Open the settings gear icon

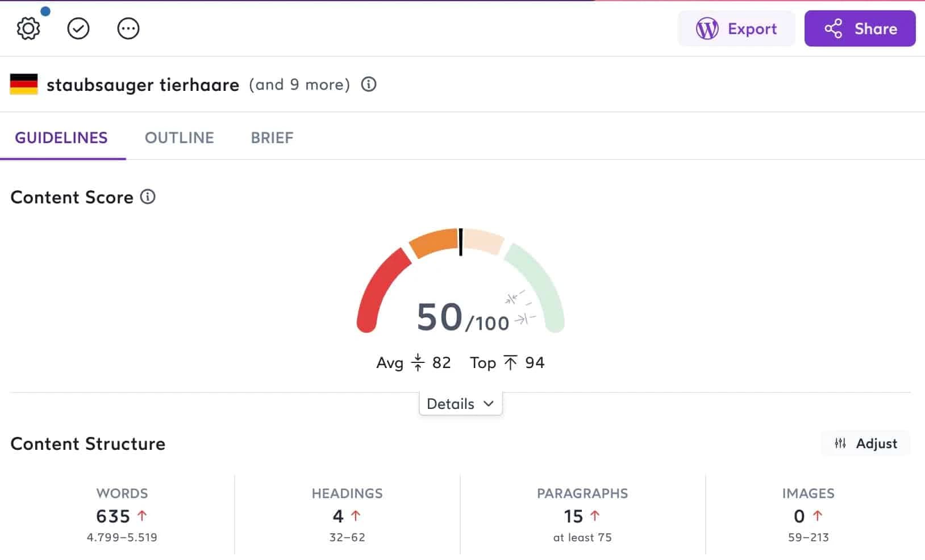pyautogui.click(x=27, y=28)
